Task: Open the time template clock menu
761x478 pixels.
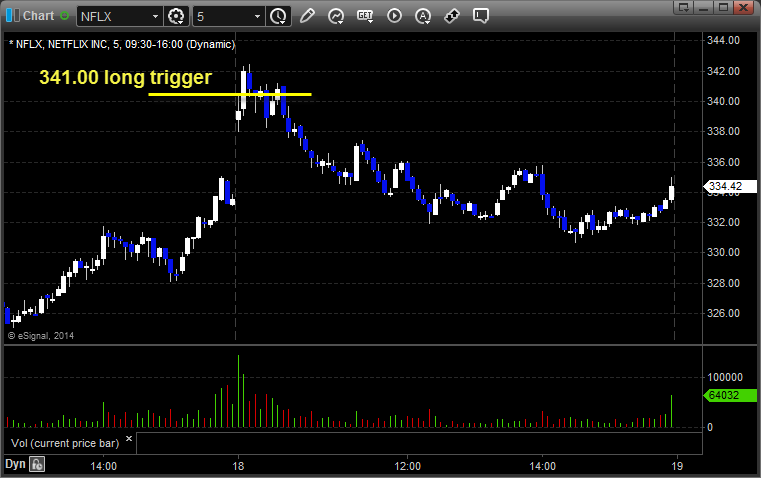Action: click(x=279, y=16)
